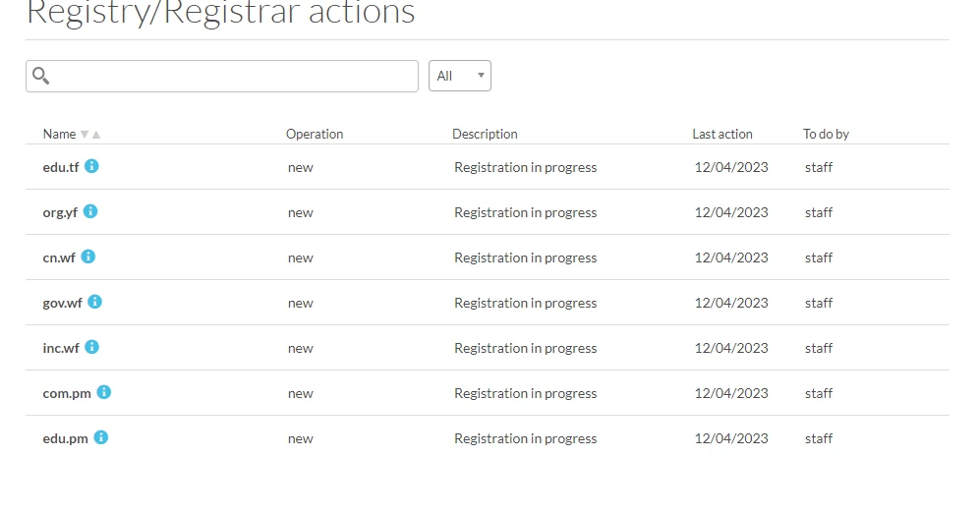The image size is (980, 514).
Task: Open the All filter dropdown
Action: 460,76
